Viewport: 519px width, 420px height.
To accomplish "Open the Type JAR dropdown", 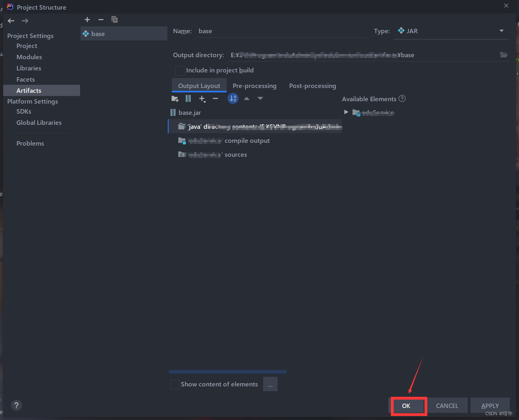I will pyautogui.click(x=451, y=31).
